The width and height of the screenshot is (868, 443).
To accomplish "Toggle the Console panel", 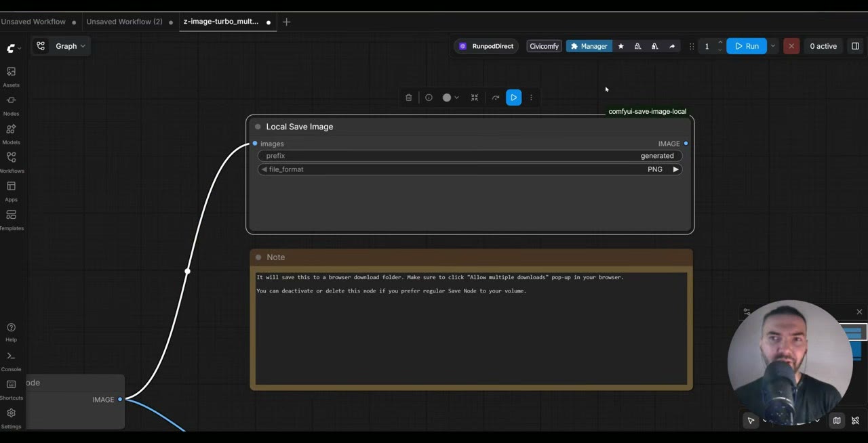I will click(x=11, y=361).
